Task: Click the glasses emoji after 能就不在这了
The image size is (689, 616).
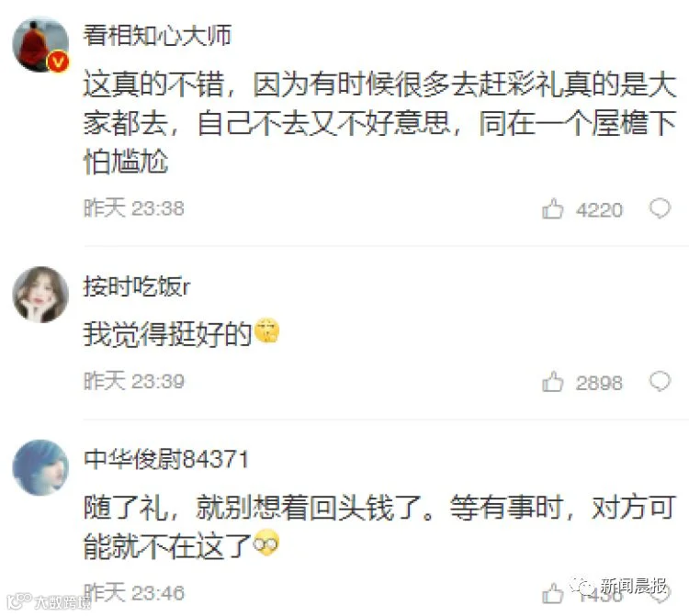Action: [266, 543]
